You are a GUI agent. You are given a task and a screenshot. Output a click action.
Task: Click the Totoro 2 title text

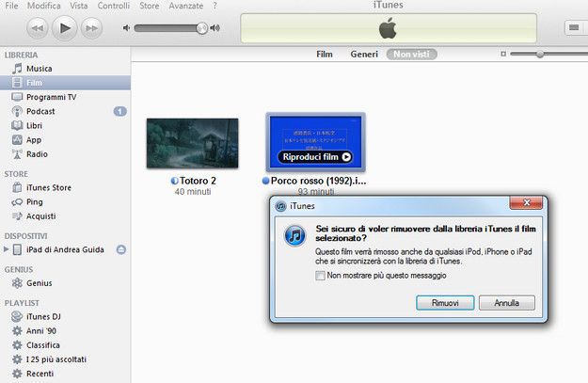click(x=198, y=181)
